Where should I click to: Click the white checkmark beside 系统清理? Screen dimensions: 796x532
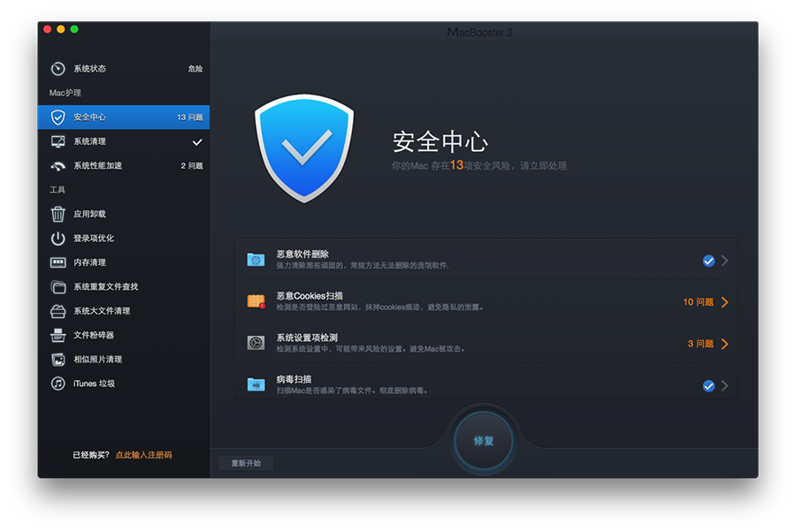tap(197, 142)
